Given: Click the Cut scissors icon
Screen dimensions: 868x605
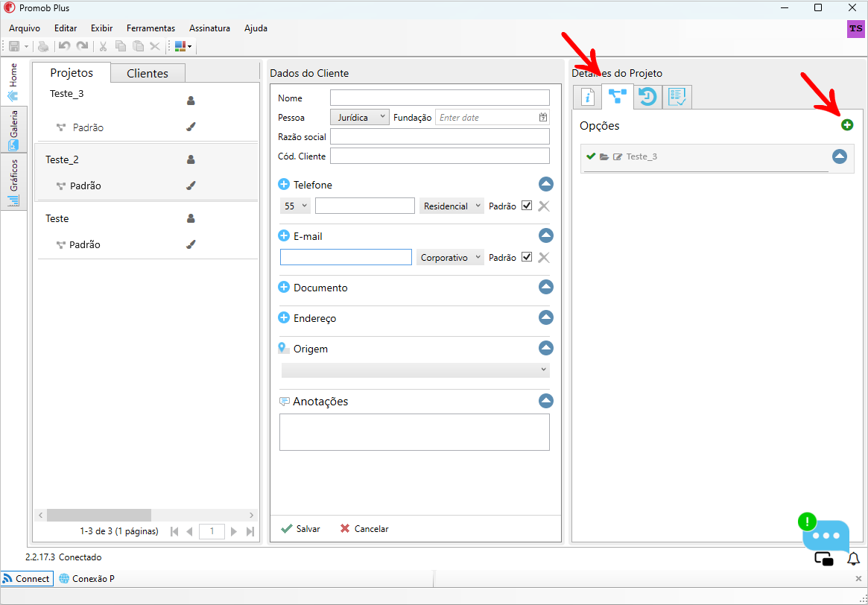Looking at the screenshot, I should coord(103,46).
